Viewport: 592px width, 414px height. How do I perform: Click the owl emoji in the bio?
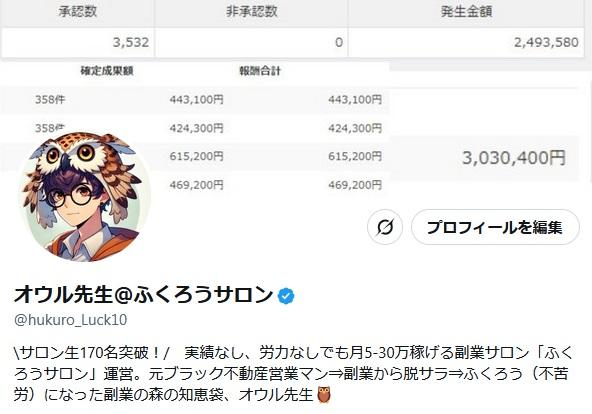tap(324, 395)
